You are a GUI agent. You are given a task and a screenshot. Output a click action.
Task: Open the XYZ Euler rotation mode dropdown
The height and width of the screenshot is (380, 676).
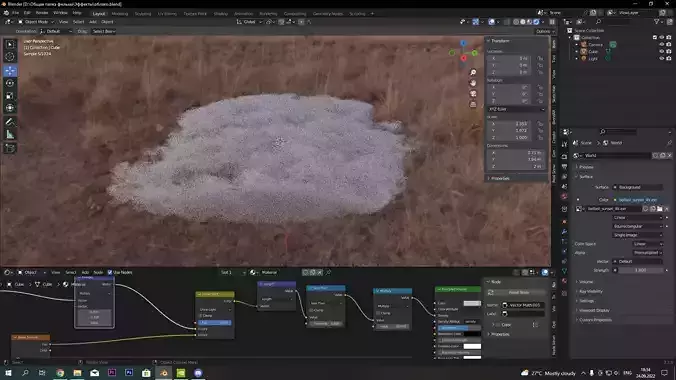point(516,110)
